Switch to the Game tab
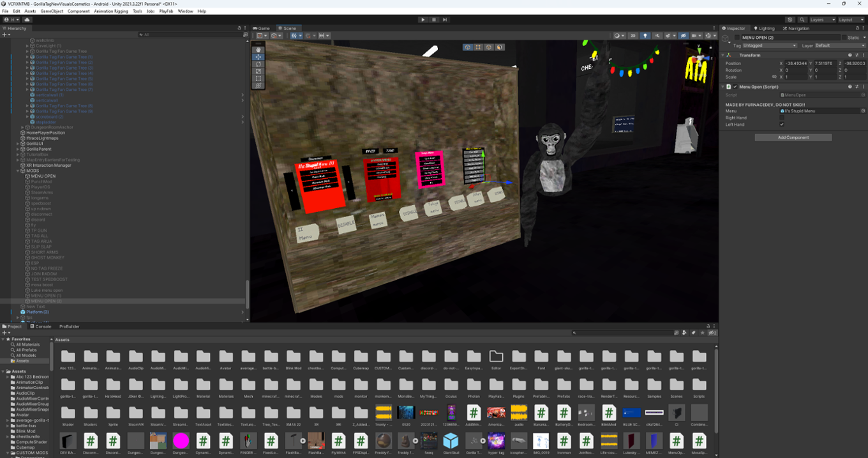The image size is (868, 458). [x=262, y=28]
